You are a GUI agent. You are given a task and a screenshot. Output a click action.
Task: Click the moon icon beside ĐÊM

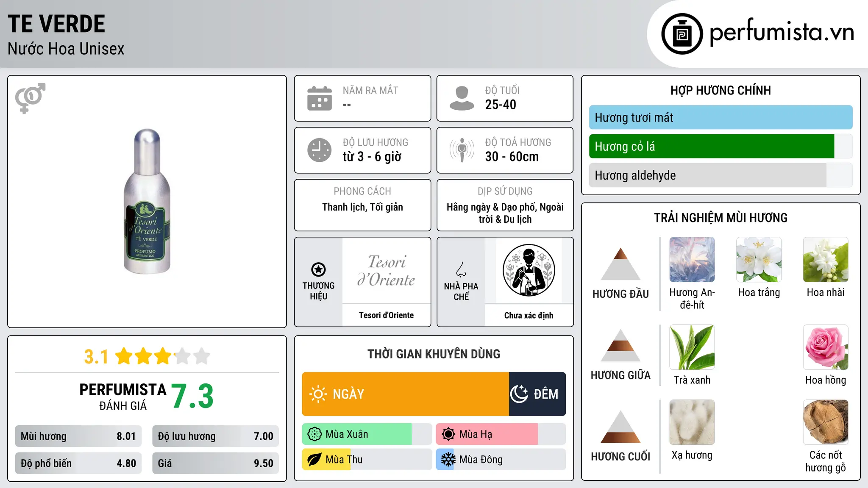519,394
